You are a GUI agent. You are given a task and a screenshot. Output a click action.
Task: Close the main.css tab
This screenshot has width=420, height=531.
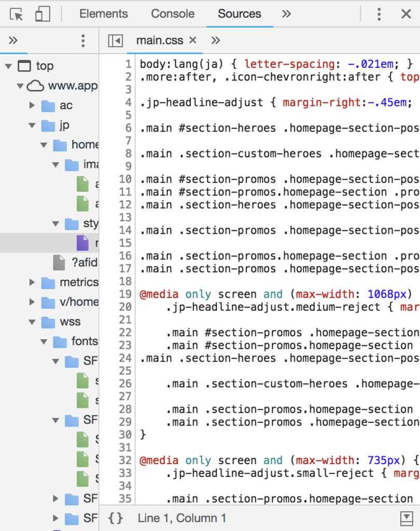click(193, 40)
